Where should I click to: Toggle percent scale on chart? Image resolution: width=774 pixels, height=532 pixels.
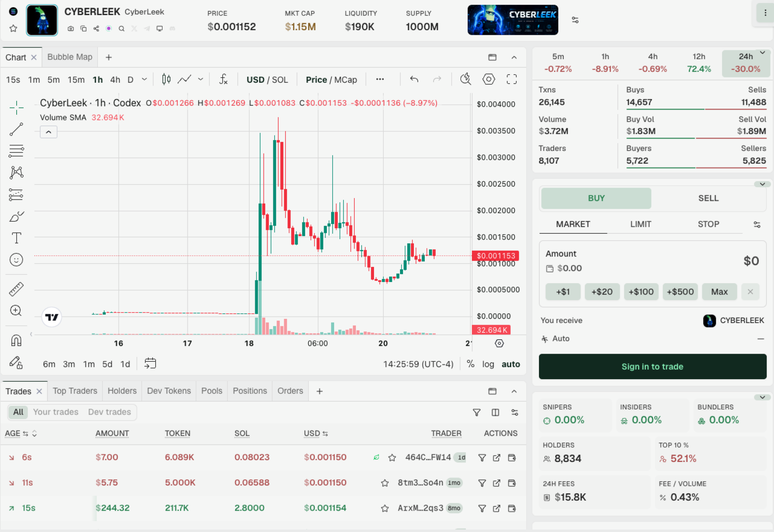pyautogui.click(x=470, y=364)
